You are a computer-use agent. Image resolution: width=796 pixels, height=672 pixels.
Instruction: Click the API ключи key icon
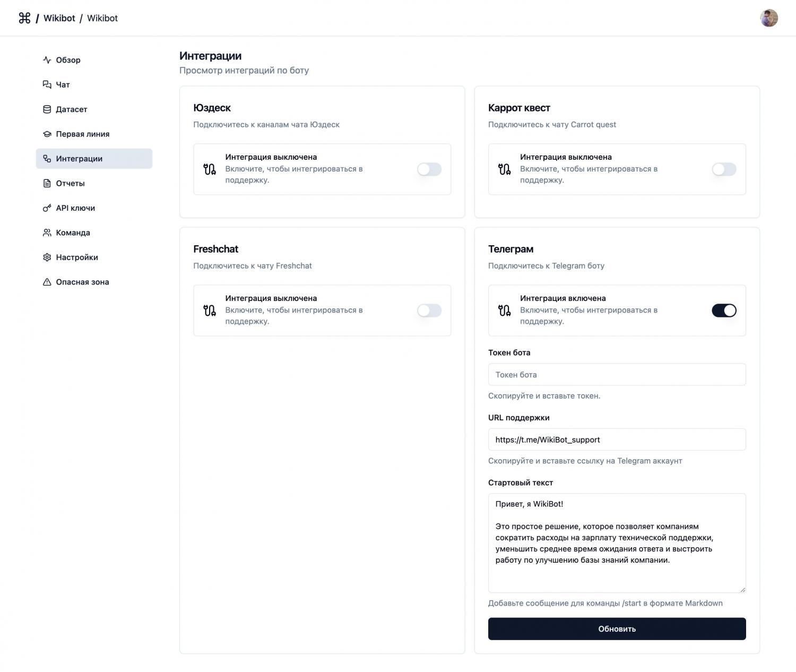point(47,208)
